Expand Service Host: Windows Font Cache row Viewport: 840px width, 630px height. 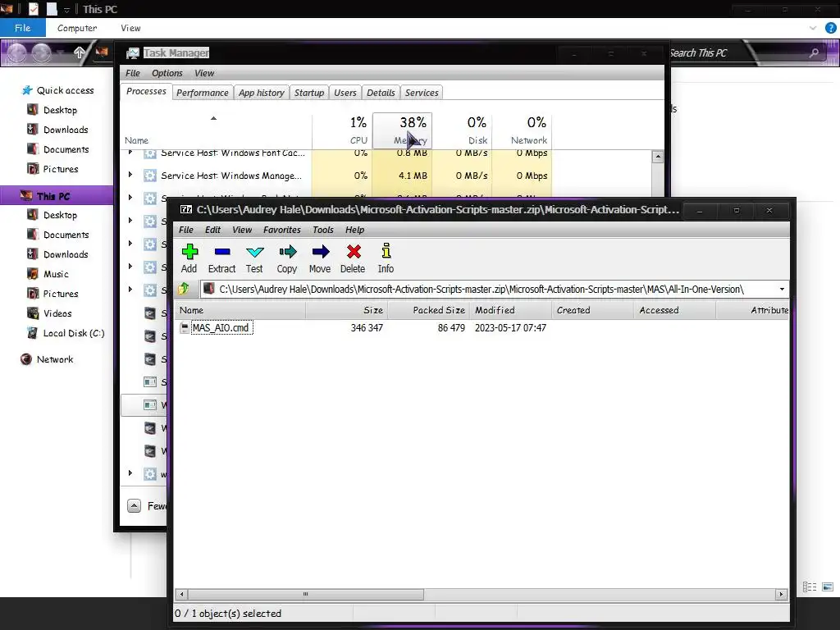(130, 153)
